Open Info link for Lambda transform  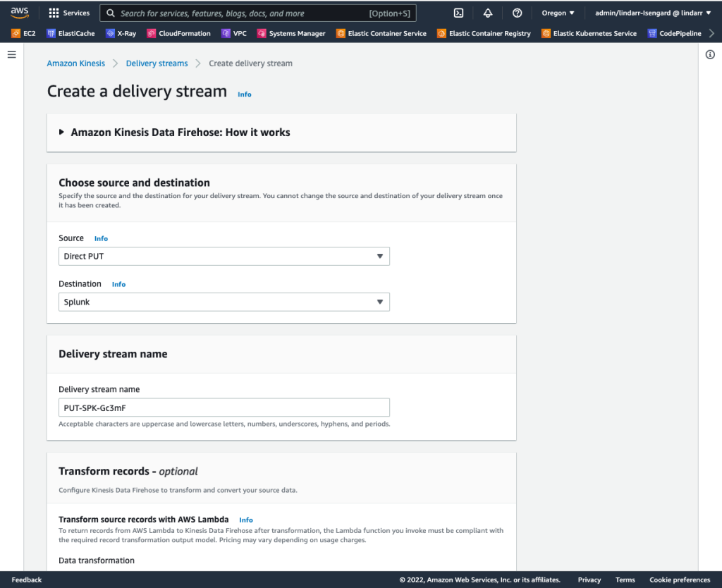pyautogui.click(x=246, y=520)
